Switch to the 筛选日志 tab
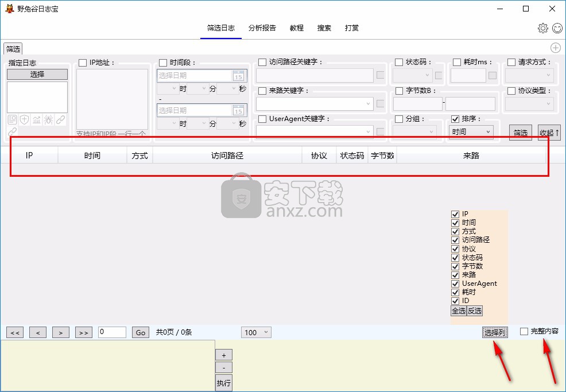The height and width of the screenshot is (392, 566). tap(221, 28)
